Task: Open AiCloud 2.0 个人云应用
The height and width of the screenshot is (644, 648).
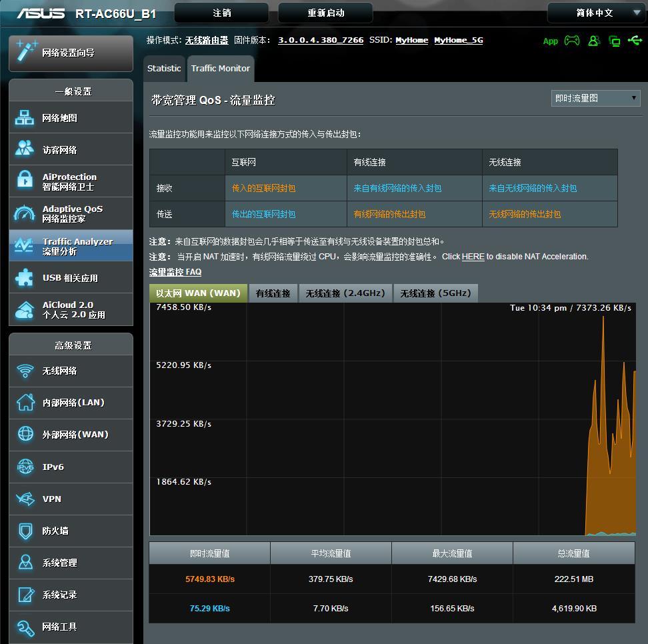Action: point(71,310)
